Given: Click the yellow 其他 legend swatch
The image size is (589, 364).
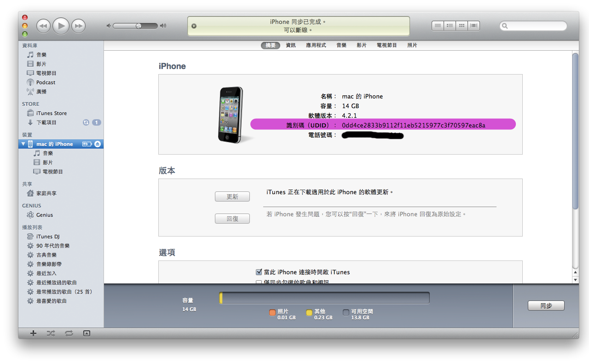Looking at the screenshot, I should tap(309, 313).
